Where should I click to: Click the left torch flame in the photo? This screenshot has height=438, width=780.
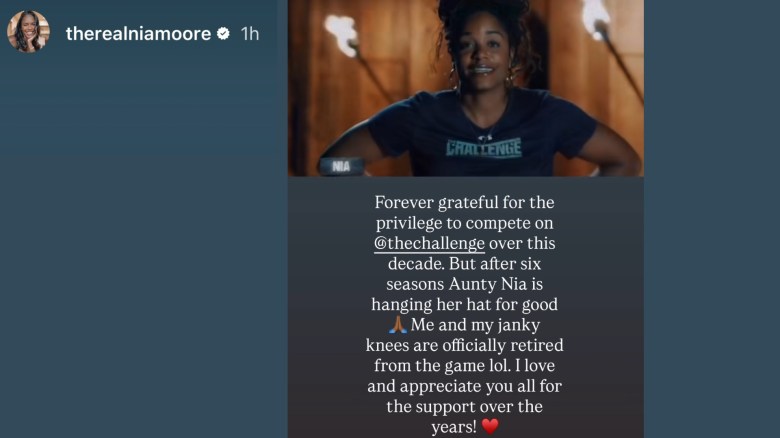342,32
